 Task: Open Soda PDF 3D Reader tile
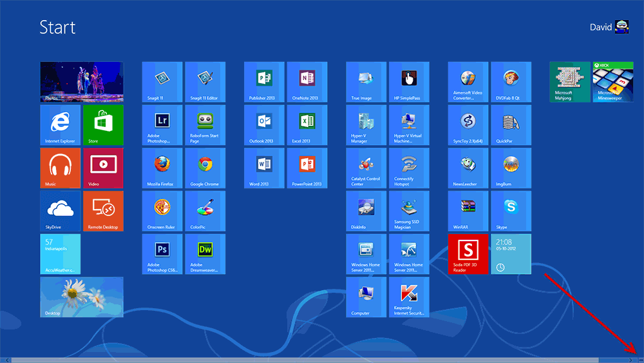click(x=468, y=254)
